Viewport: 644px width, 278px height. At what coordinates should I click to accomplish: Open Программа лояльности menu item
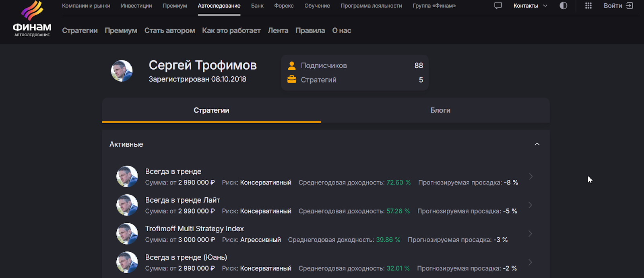(x=371, y=6)
